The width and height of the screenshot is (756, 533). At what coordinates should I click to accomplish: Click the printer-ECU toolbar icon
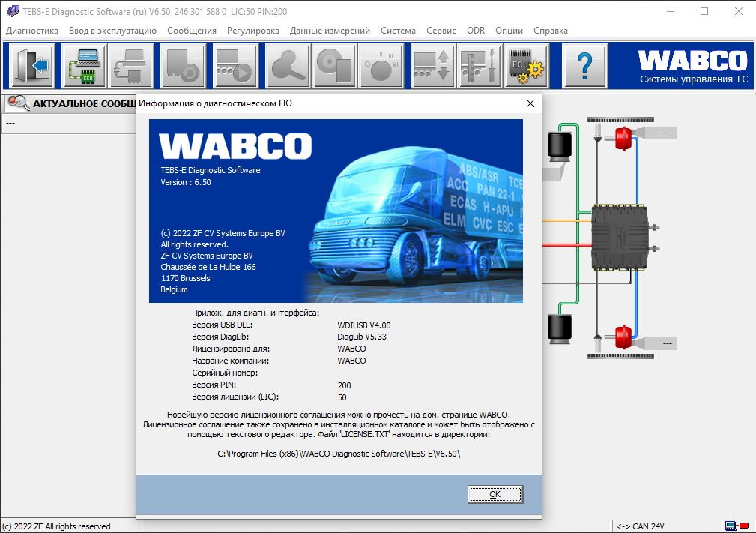coord(133,66)
